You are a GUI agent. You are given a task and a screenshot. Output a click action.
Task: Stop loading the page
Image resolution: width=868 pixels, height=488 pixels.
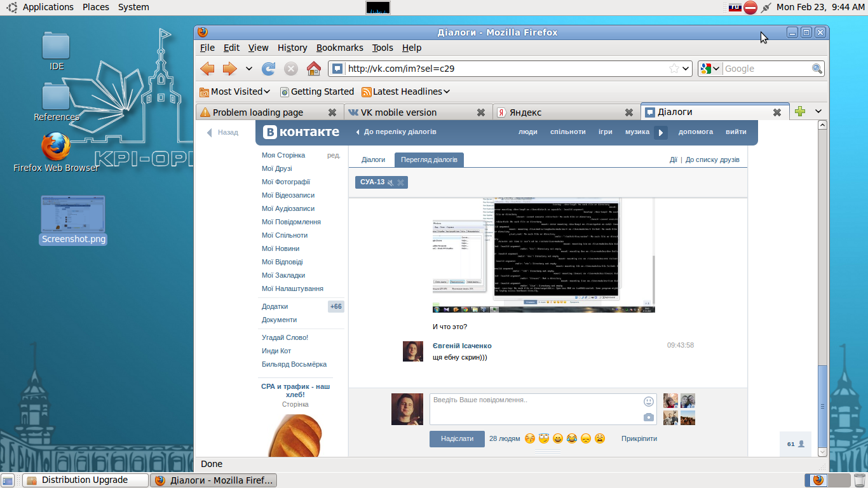(x=290, y=69)
